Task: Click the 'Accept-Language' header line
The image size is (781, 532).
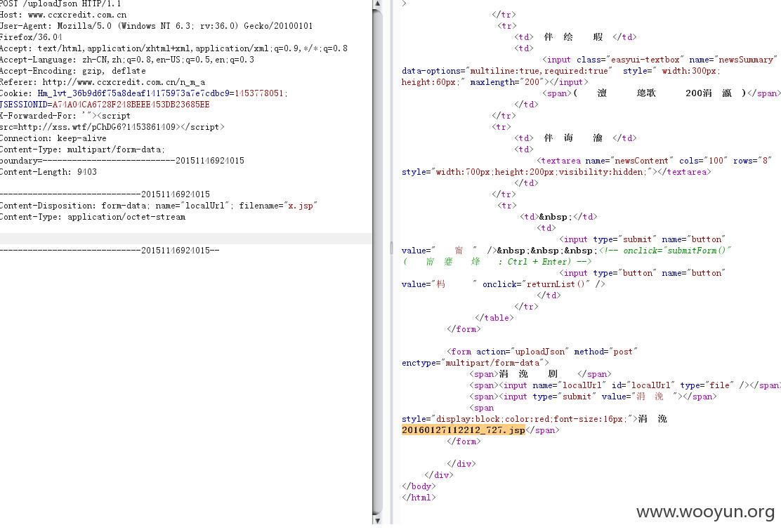Action: (127, 60)
